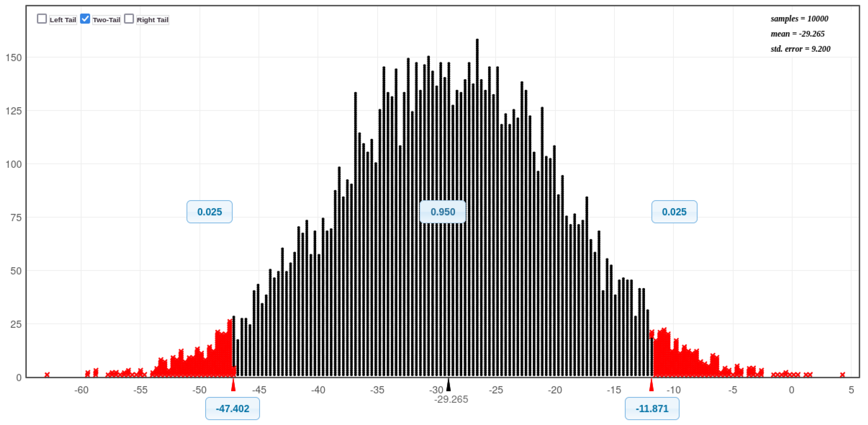The width and height of the screenshot is (868, 425).
Task: Click the -11.871 upper endpoint box
Action: [x=652, y=408]
